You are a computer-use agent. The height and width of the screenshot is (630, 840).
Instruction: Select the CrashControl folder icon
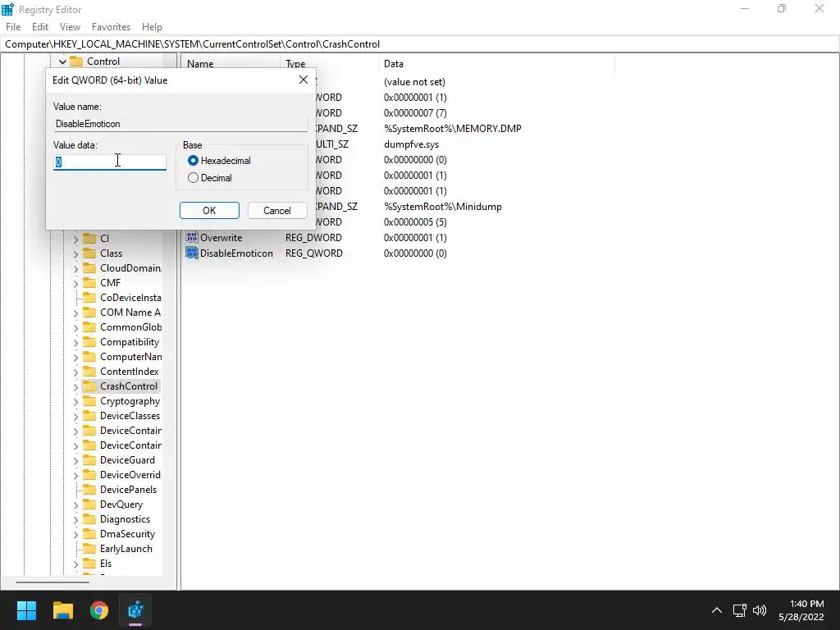coord(89,386)
